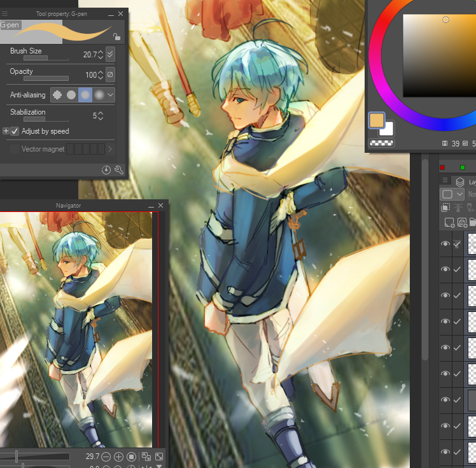Open the Brush Size dynamics dropdown button
Image resolution: width=476 pixels, height=468 pixels.
[x=110, y=54]
